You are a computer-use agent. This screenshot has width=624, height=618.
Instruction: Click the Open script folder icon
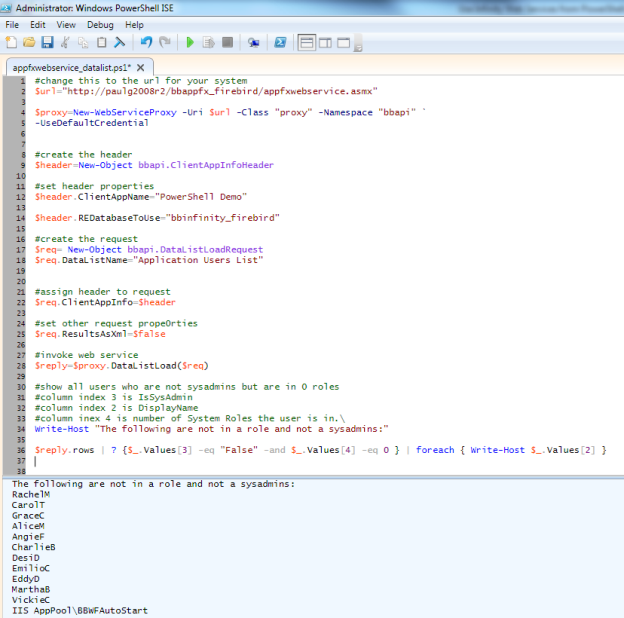pos(28,43)
